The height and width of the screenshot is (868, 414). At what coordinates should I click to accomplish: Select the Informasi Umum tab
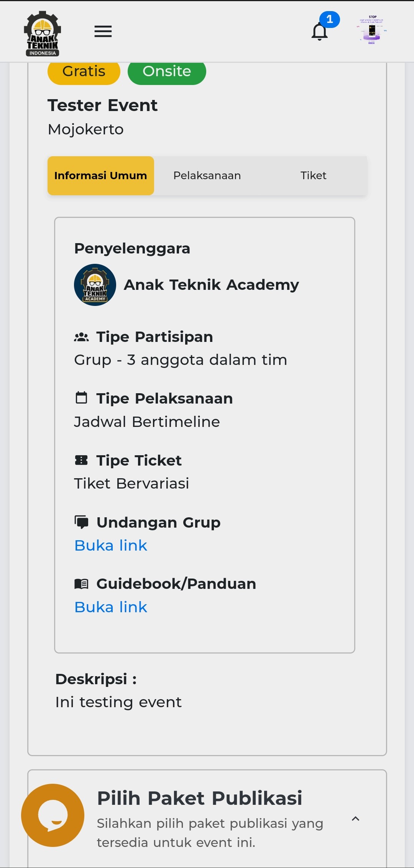click(x=101, y=176)
